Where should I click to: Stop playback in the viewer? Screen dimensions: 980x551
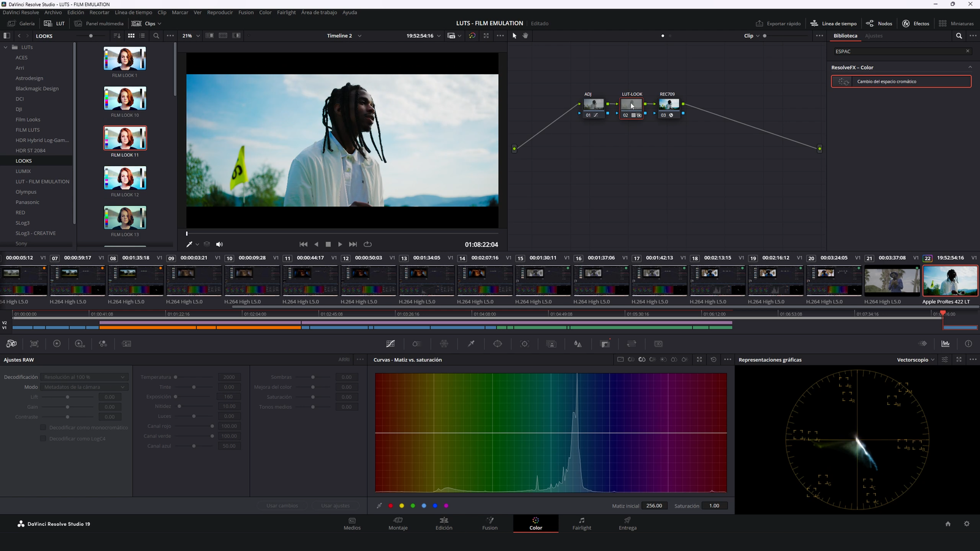coord(328,244)
